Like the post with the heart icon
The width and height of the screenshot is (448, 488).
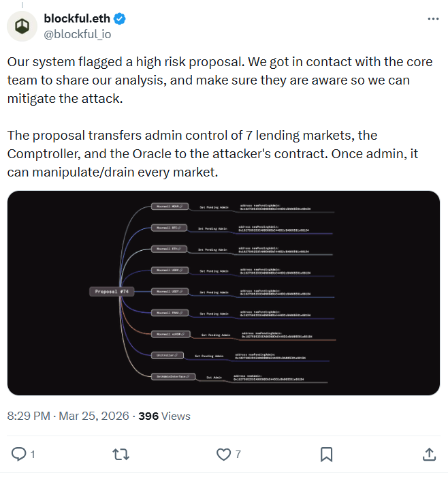coord(223,454)
